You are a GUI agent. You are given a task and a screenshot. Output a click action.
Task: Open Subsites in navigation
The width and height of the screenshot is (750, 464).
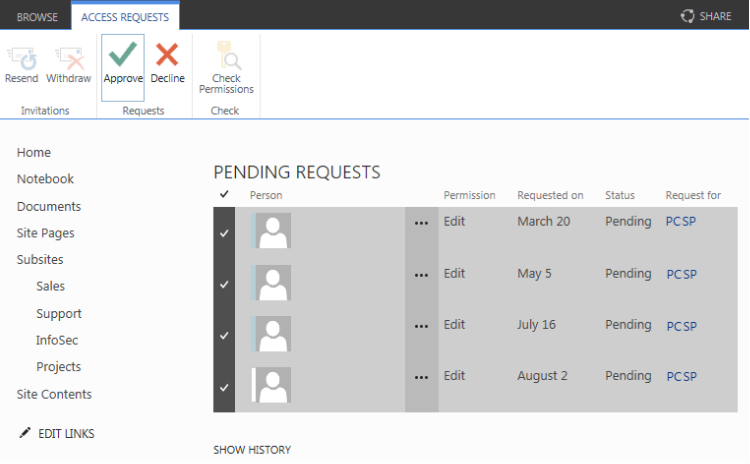[x=40, y=260]
